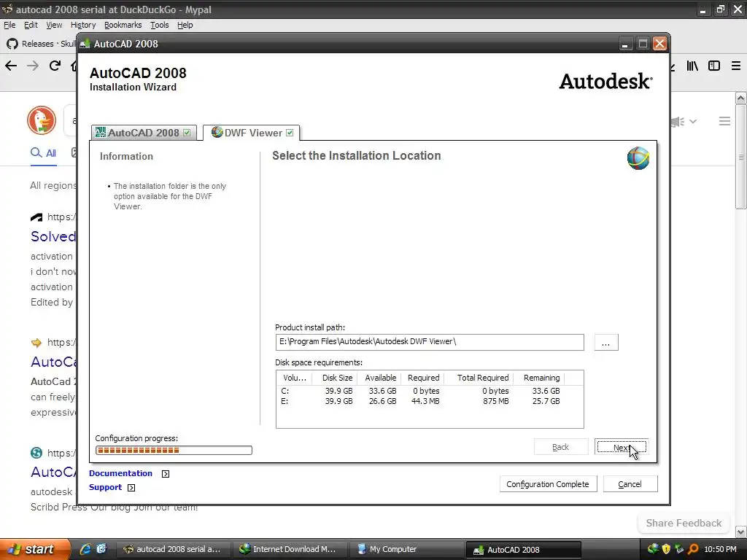Viewport: 747px width, 560px height.
Task: Open the Windows Start menu
Action: point(34,549)
